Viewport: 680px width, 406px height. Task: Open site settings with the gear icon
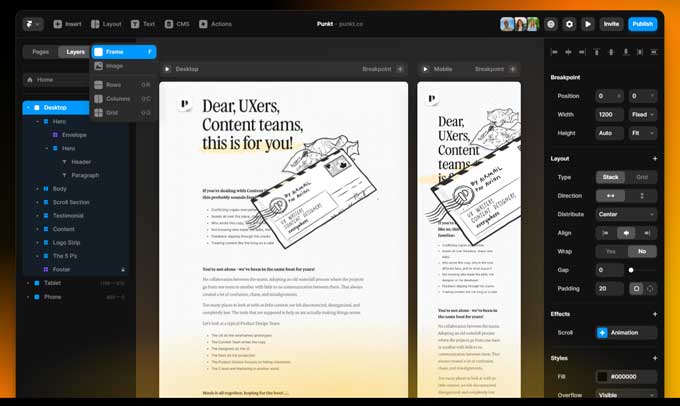[569, 23]
